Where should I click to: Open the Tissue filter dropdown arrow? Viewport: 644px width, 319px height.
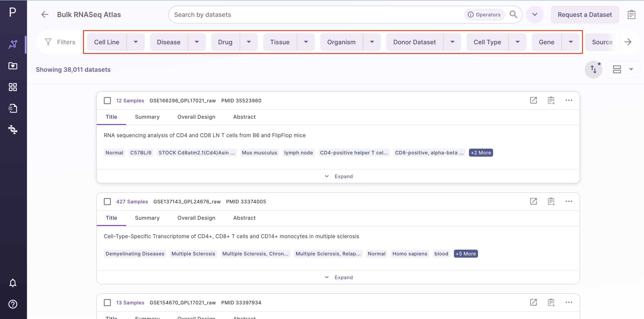click(306, 42)
